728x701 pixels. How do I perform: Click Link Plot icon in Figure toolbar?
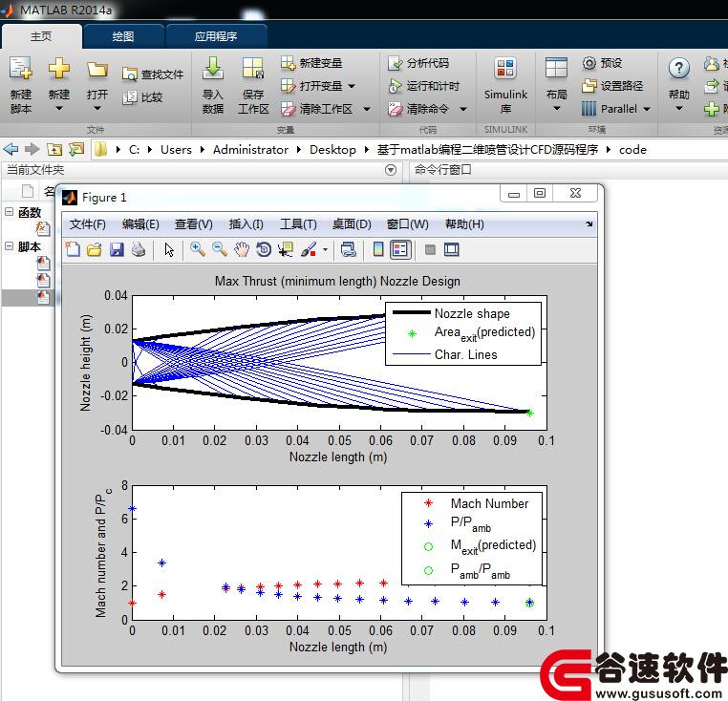(x=349, y=250)
